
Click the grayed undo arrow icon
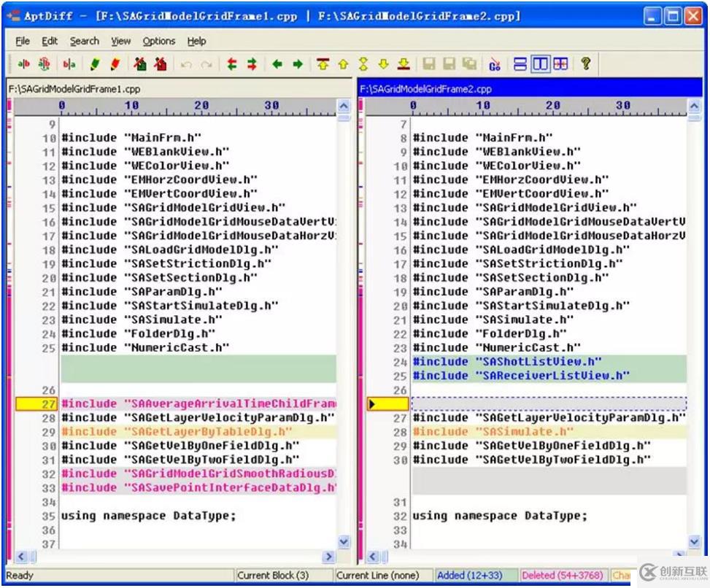pyautogui.click(x=185, y=65)
